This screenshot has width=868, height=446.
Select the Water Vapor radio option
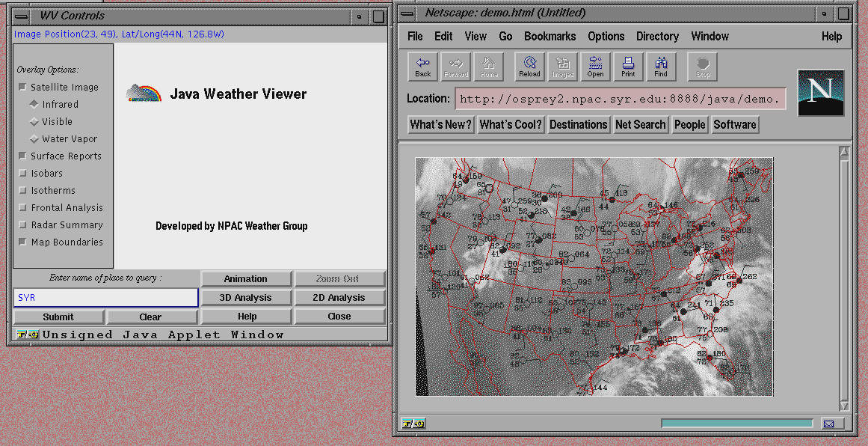34,139
